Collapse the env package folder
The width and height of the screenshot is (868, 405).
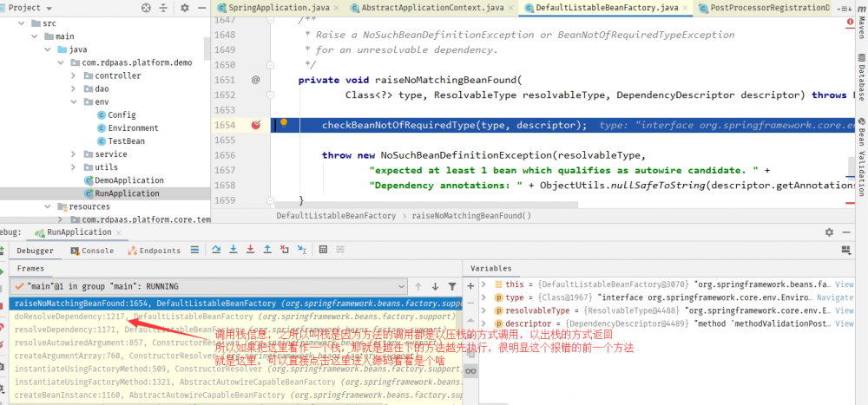coord(75,101)
